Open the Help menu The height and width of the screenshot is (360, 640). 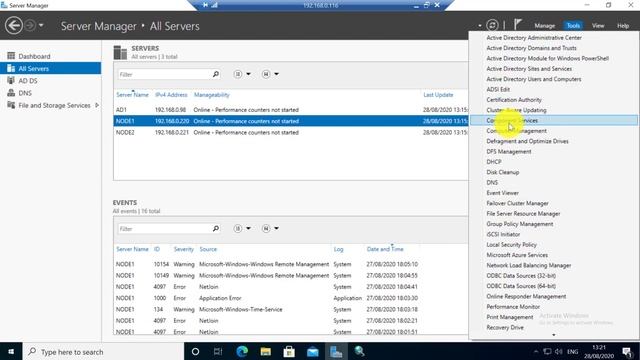(x=623, y=26)
